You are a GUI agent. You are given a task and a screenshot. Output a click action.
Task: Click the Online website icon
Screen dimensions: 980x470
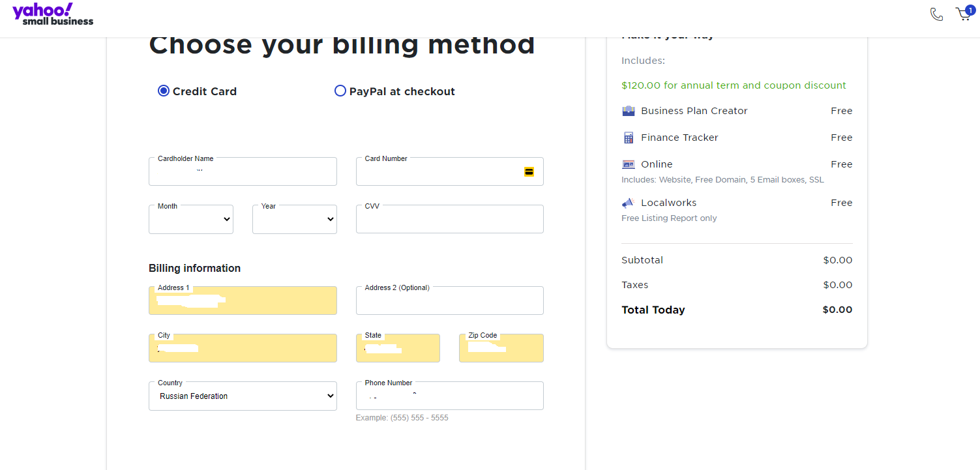point(629,164)
